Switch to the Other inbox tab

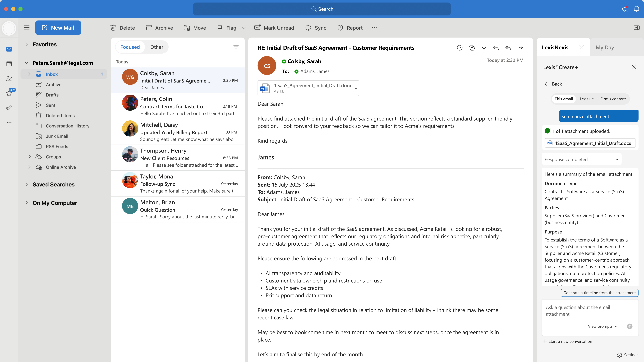pos(157,47)
